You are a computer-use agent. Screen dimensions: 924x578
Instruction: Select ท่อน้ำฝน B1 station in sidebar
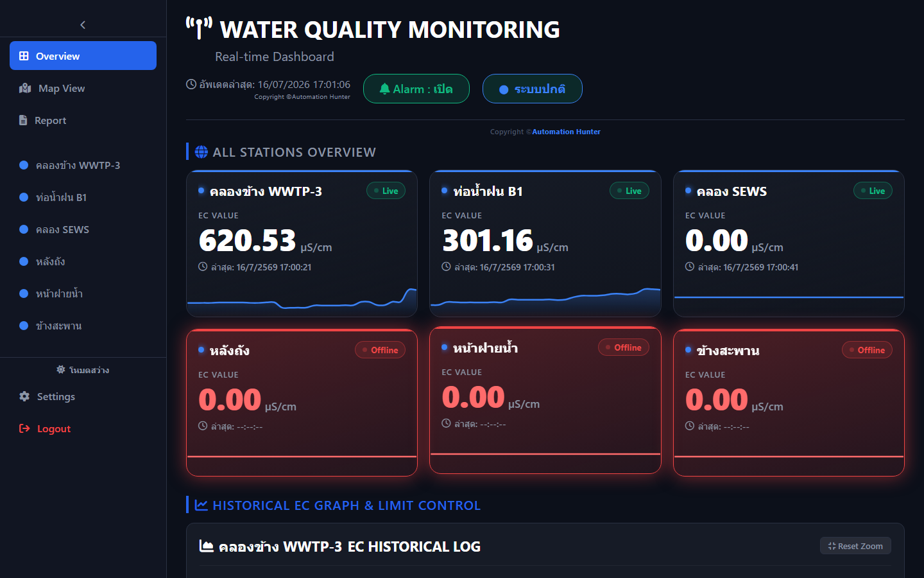tap(83, 197)
